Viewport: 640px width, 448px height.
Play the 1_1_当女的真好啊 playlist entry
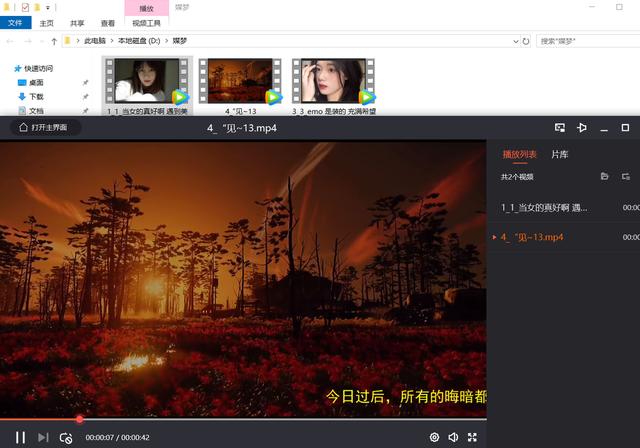564,208
